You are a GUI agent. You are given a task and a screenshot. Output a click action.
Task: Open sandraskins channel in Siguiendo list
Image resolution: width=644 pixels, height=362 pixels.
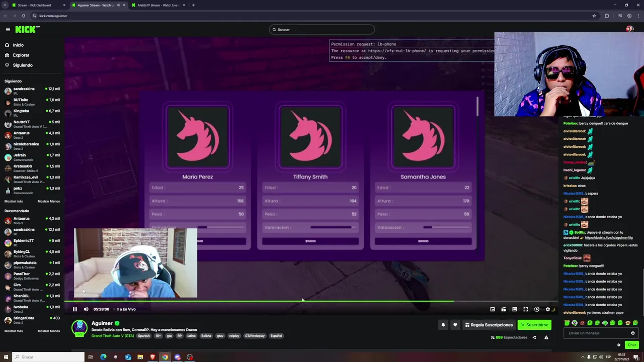pos(32,91)
